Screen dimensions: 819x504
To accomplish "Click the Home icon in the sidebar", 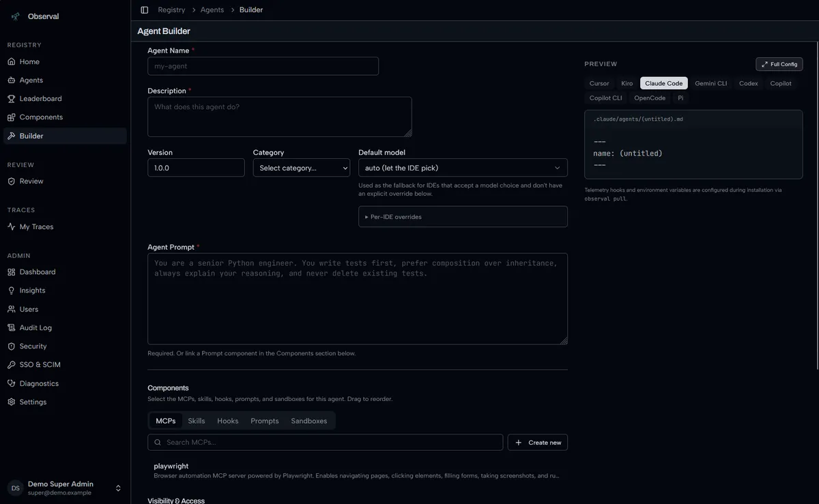I will [x=12, y=62].
